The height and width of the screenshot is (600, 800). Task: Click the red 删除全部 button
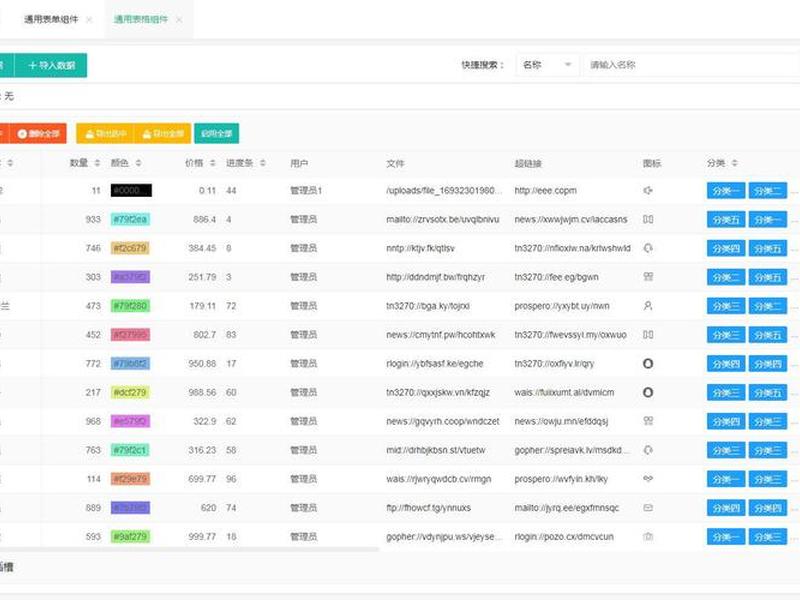click(38, 134)
